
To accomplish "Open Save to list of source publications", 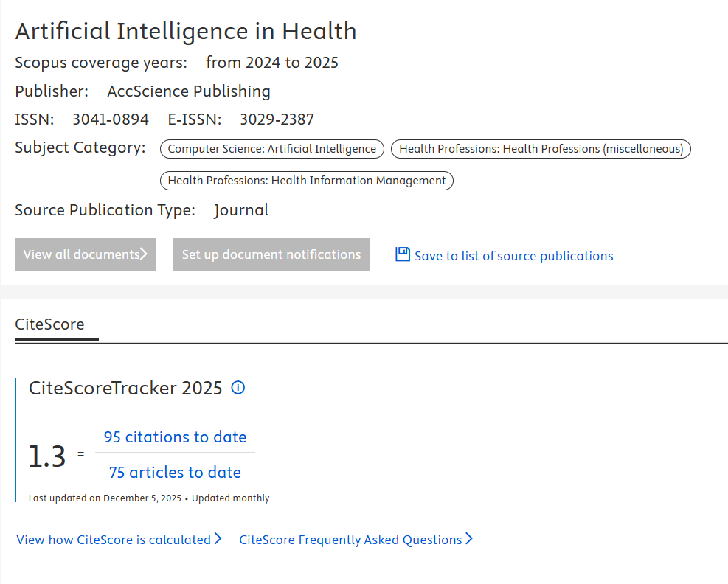I will 513,256.
